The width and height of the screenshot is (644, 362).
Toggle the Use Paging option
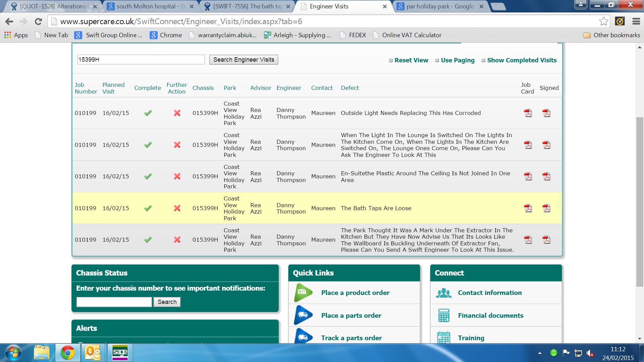pos(458,60)
